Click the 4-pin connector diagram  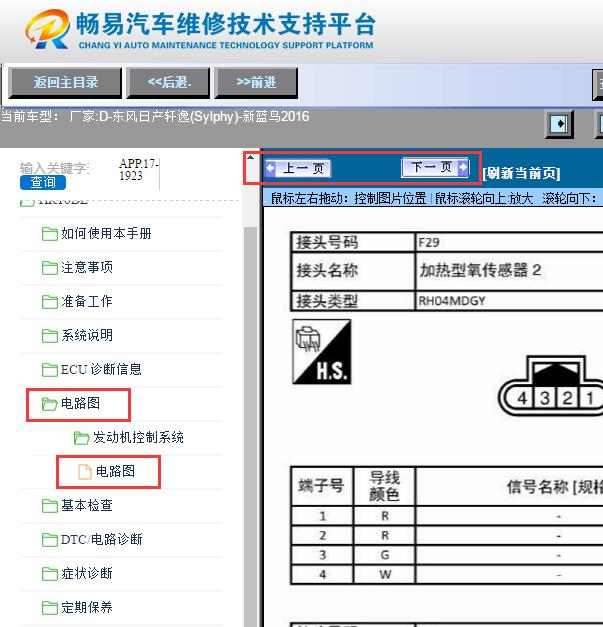[551, 386]
